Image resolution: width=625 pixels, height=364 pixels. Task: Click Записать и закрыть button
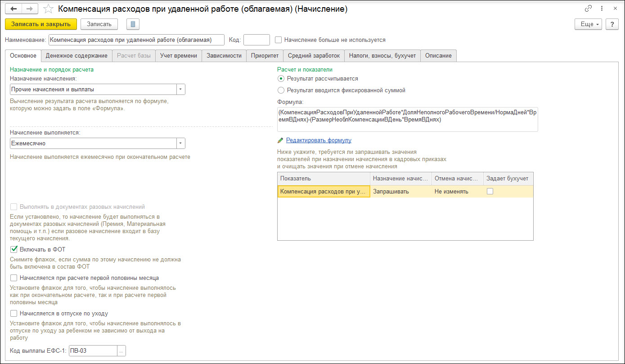point(41,24)
